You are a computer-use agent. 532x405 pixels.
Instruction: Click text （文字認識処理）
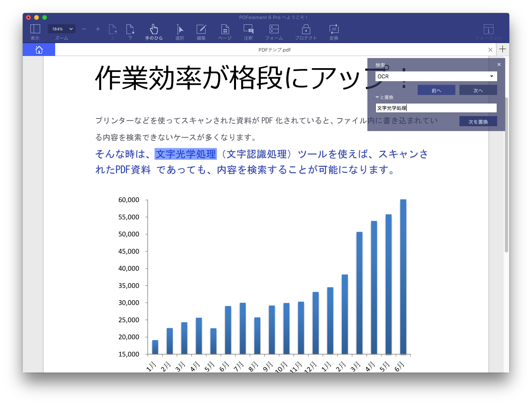256,154
